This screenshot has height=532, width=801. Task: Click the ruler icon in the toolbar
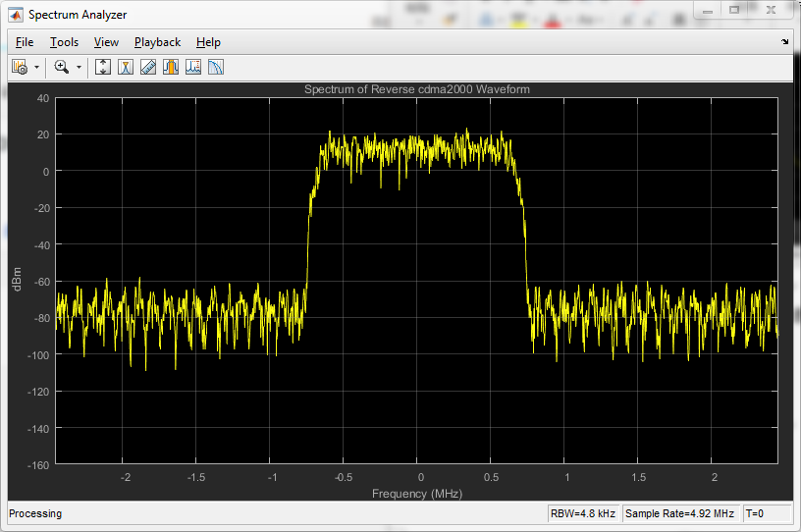(x=148, y=67)
